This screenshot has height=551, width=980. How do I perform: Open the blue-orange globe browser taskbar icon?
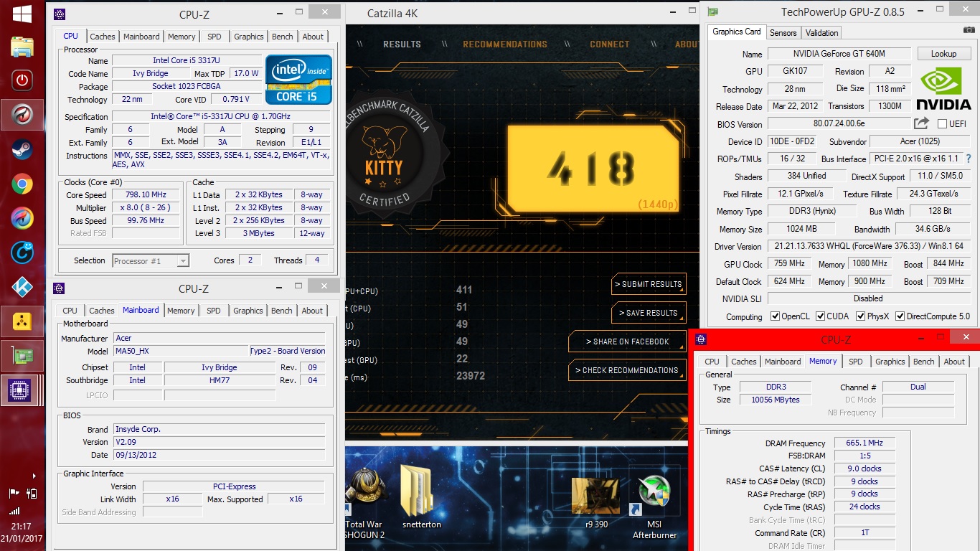pos(22,218)
